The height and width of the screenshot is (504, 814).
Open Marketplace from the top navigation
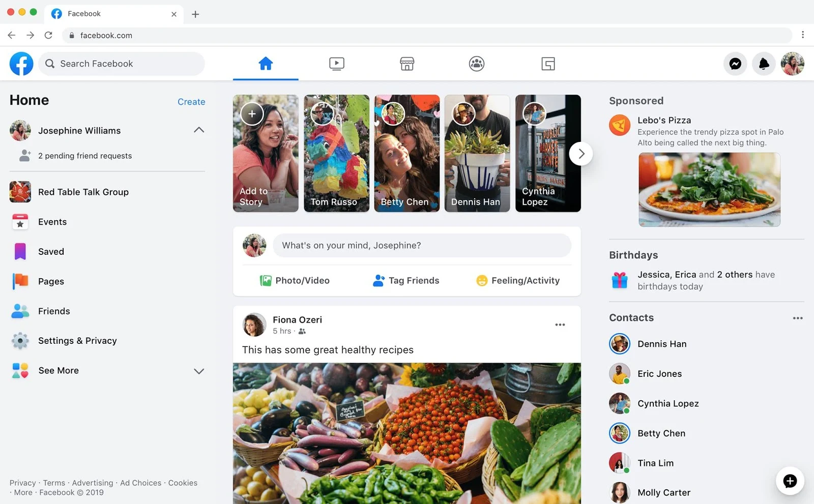click(406, 64)
